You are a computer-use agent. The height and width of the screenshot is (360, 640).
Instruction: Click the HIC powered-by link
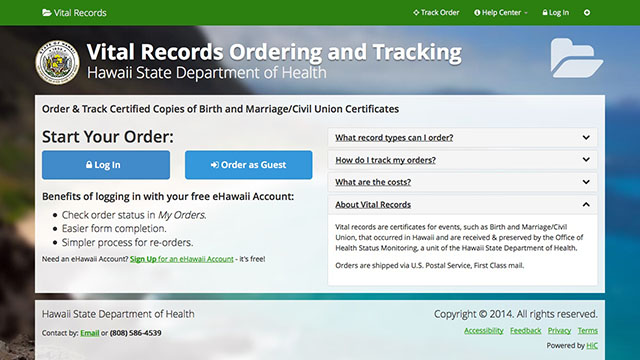click(x=592, y=346)
